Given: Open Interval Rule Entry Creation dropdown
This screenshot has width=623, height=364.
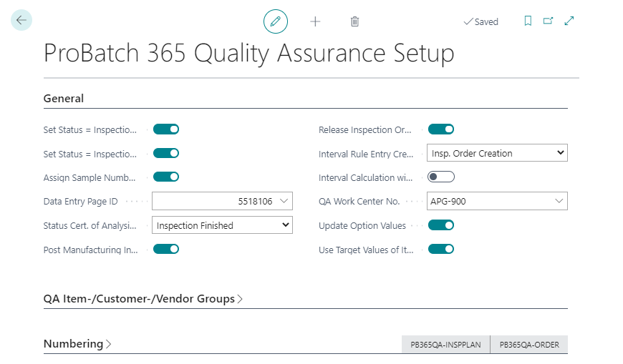Looking at the screenshot, I should [497, 153].
